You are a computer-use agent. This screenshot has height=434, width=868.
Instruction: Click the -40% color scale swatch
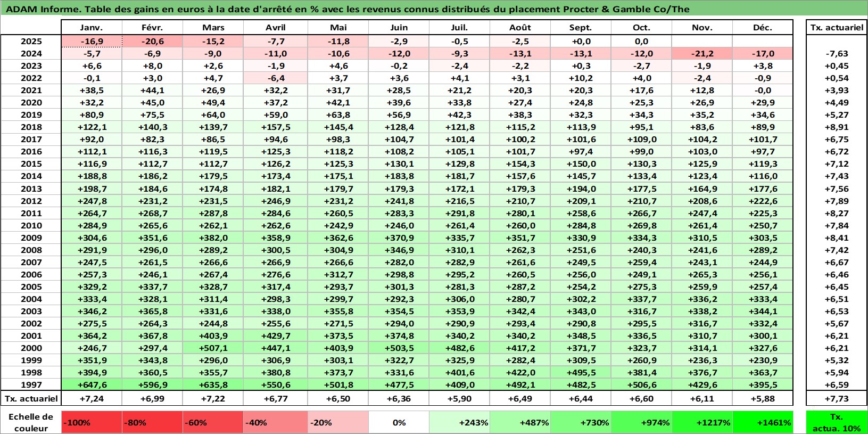(275, 422)
